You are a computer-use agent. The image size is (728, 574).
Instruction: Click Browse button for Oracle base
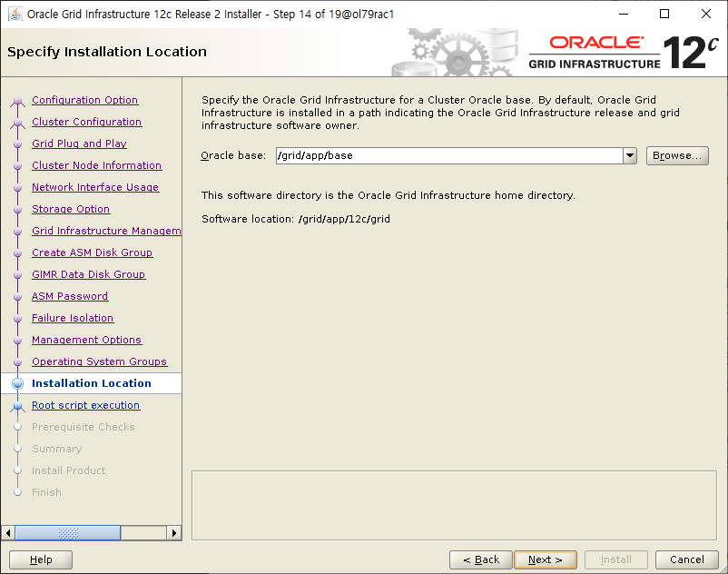[x=677, y=155]
